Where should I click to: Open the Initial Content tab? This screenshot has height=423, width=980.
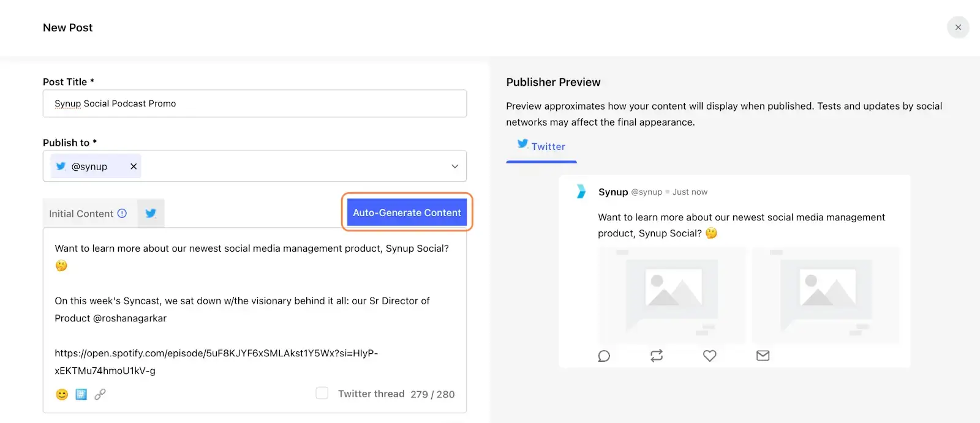tap(88, 214)
